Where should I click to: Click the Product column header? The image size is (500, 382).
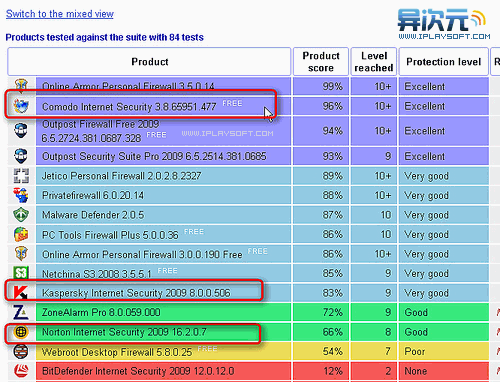point(149,62)
